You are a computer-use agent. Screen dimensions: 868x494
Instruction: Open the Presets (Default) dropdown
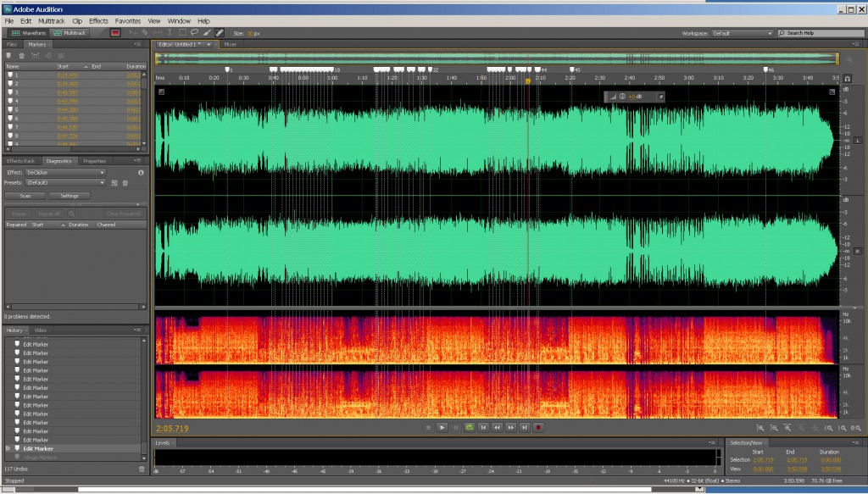[64, 182]
